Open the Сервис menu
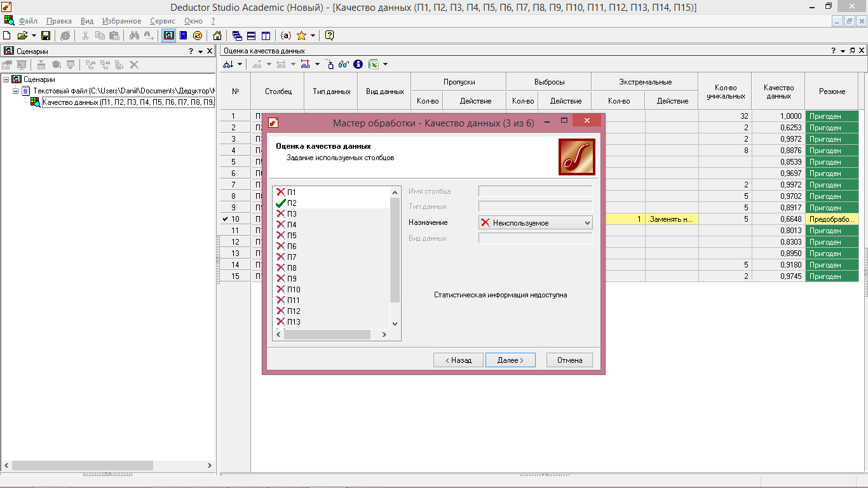 tap(162, 21)
